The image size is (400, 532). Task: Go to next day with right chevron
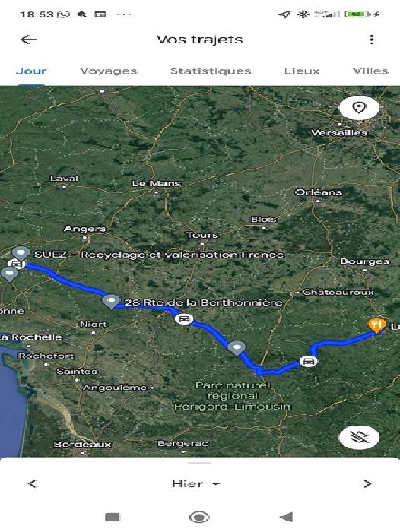[x=367, y=483]
